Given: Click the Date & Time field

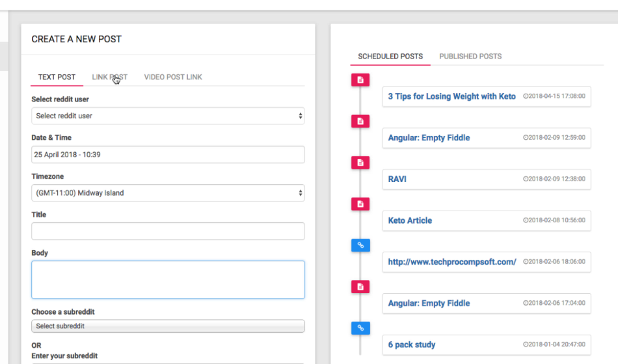Looking at the screenshot, I should pos(168,155).
